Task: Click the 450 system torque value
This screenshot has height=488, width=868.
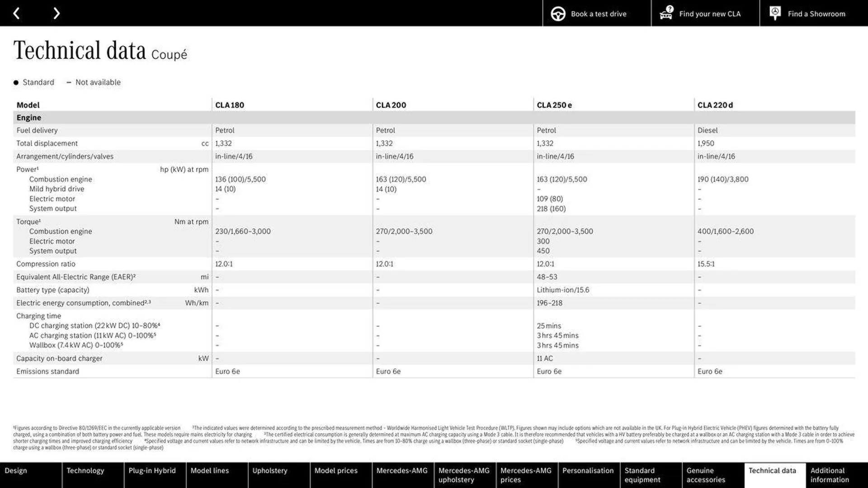Action: (x=543, y=251)
